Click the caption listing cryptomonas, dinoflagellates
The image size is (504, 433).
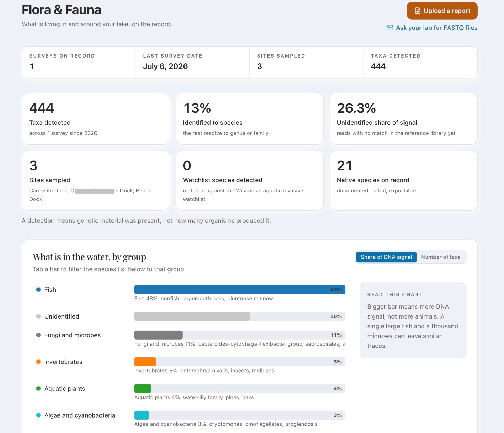coord(226,424)
